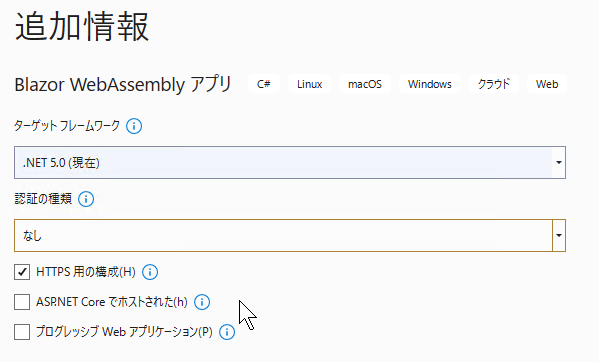Enable ASP.NET Core でホストされた checkbox

(x=22, y=302)
